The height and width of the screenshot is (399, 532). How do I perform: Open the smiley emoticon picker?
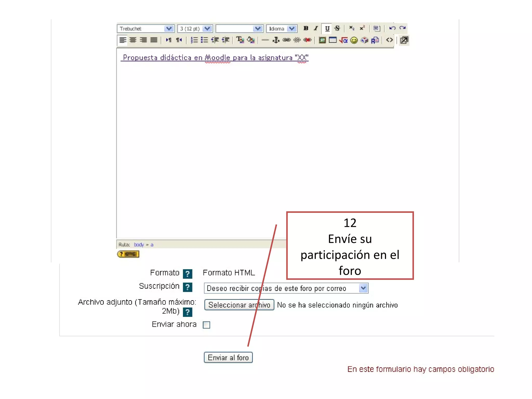coord(354,40)
